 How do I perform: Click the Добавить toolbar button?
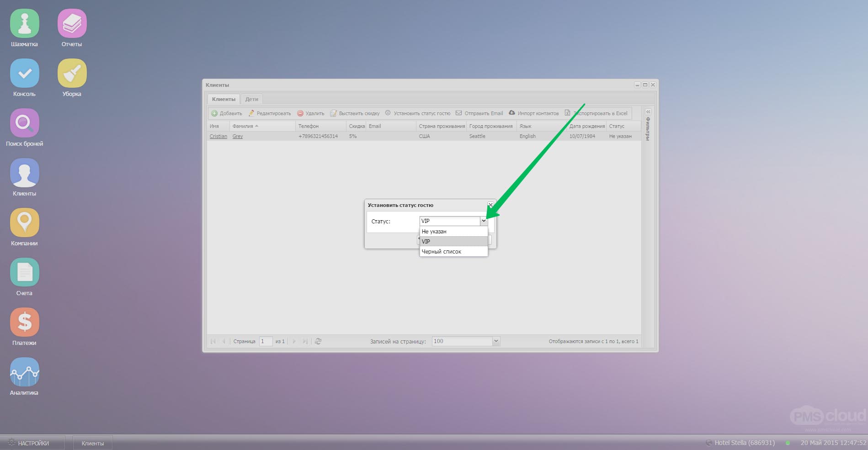tap(227, 113)
